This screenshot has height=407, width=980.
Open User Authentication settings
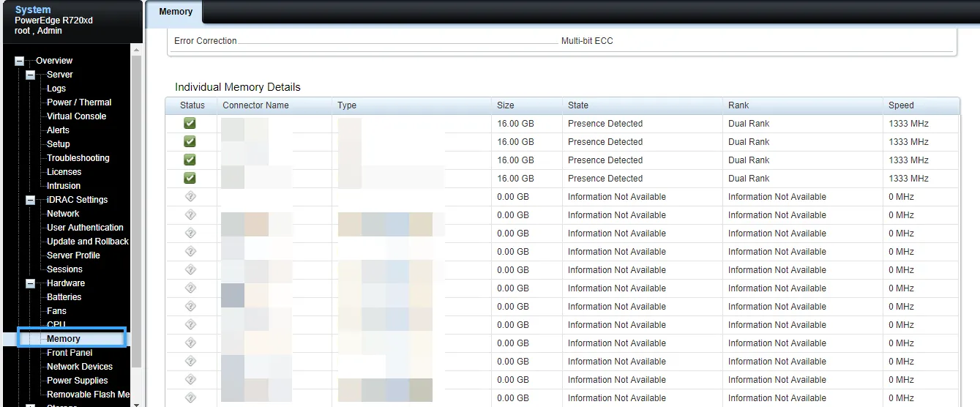pyautogui.click(x=85, y=228)
